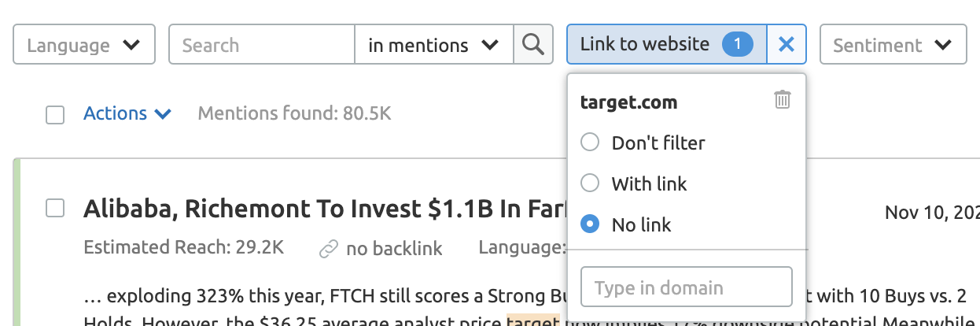Click the Estimated Reach 29.2K text
This screenshot has height=326, width=980.
pos(183,247)
